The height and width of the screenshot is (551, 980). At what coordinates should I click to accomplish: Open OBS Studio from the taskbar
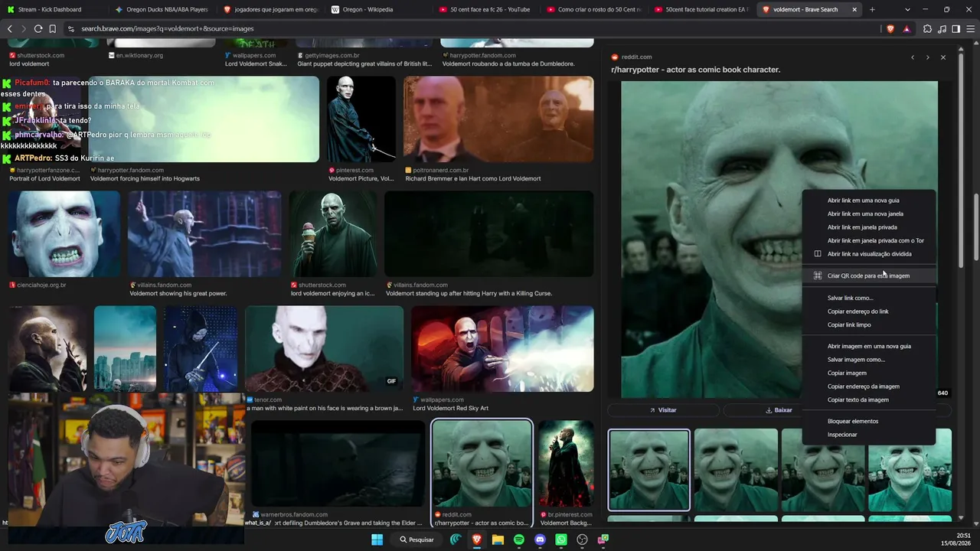point(582,540)
